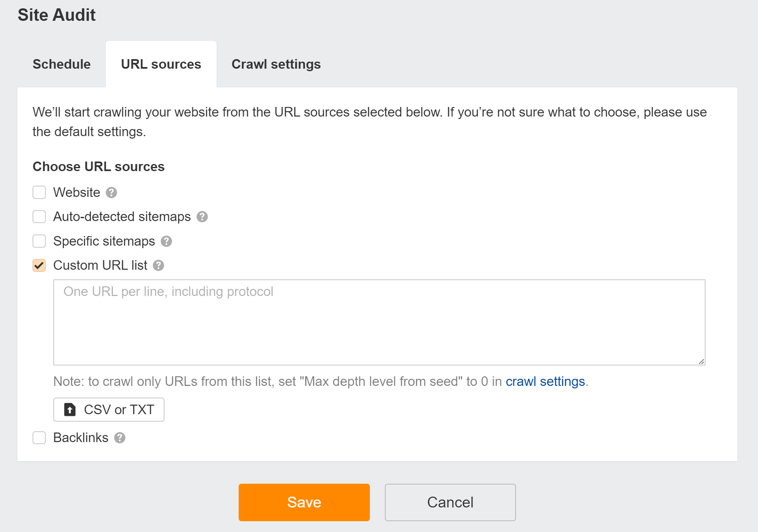Check the Specific sitemaps option
Viewport: 758px width, 532px height.
point(39,241)
